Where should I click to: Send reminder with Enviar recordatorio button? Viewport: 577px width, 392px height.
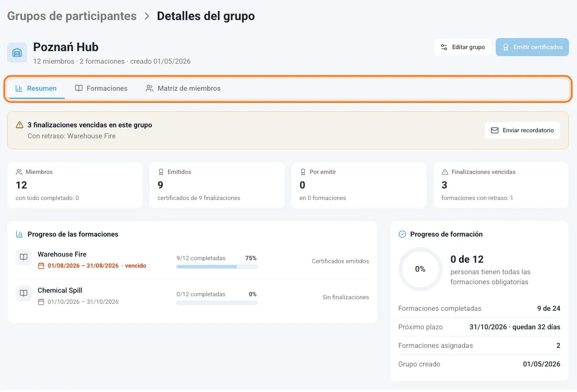click(x=522, y=130)
